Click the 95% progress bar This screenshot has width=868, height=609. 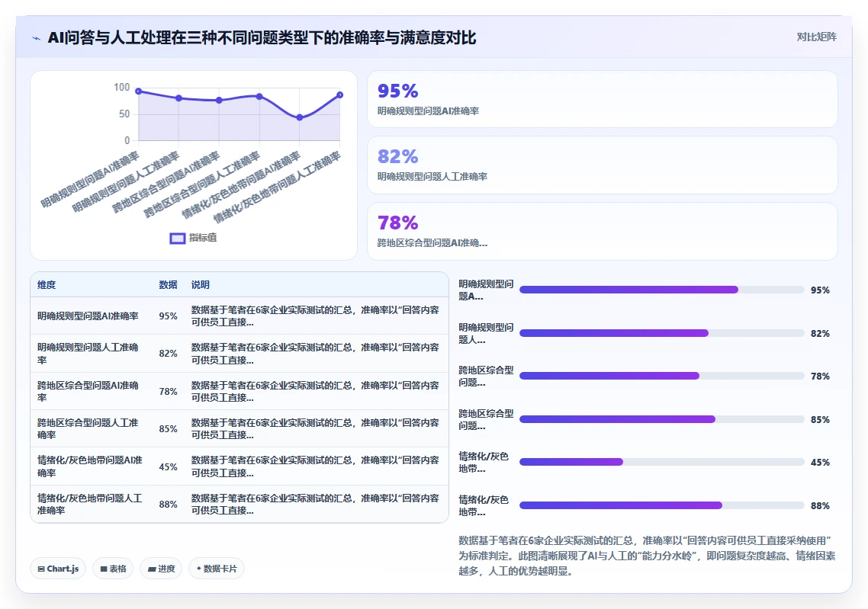pyautogui.click(x=661, y=290)
